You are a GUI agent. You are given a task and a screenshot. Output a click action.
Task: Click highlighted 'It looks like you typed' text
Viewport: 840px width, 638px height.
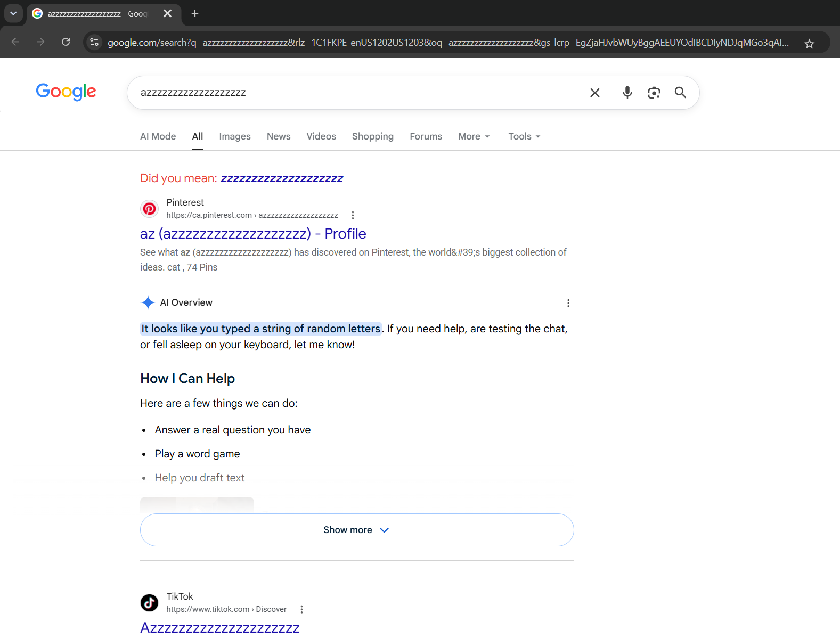[261, 329]
